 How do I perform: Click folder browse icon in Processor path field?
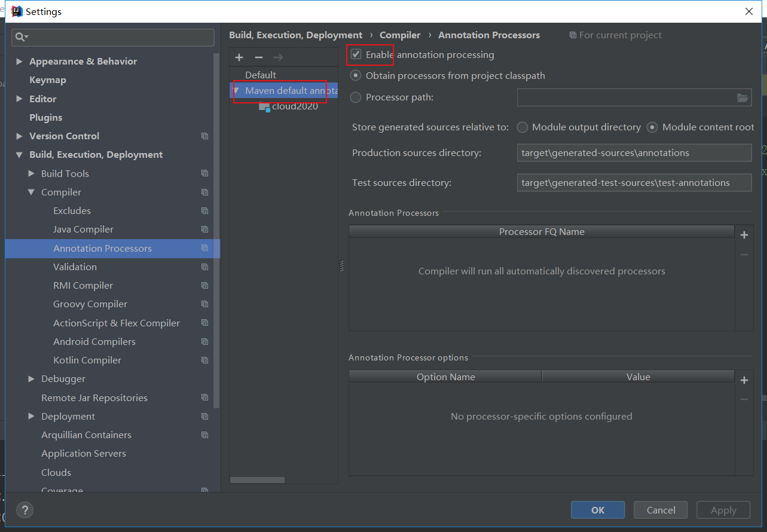(742, 98)
